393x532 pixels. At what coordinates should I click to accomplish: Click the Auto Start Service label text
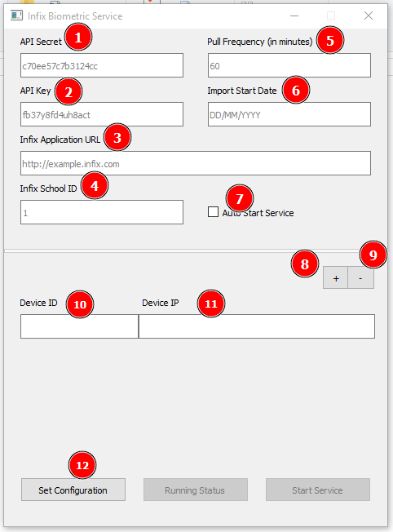point(258,213)
